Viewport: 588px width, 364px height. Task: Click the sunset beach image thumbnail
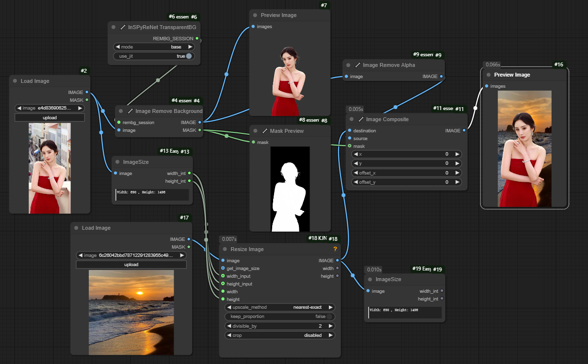coord(131,312)
